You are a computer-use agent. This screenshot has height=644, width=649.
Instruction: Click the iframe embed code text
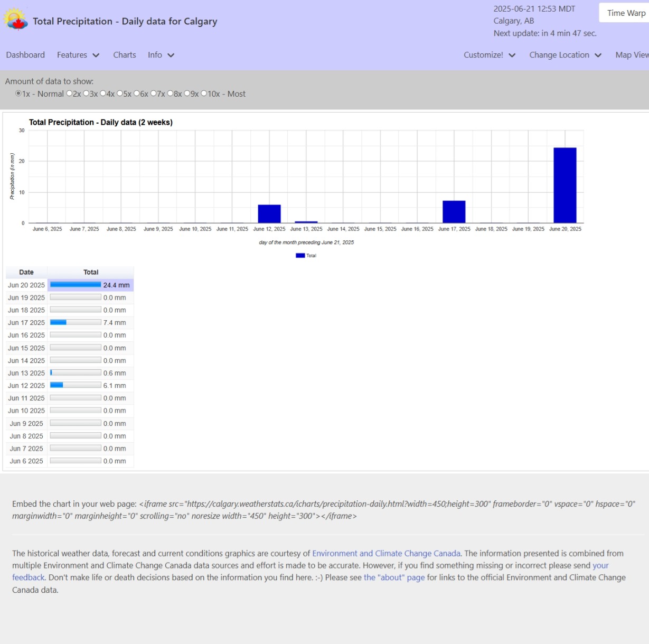click(324, 510)
